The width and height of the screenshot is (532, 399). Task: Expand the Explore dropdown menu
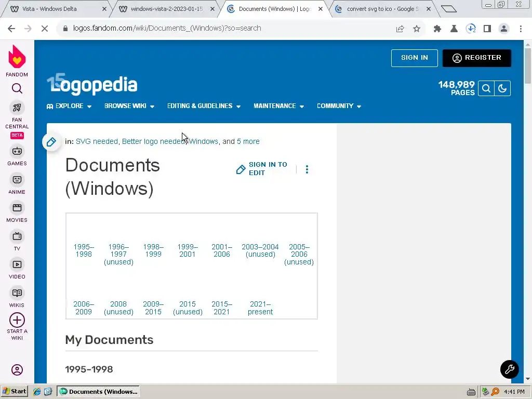pos(69,106)
